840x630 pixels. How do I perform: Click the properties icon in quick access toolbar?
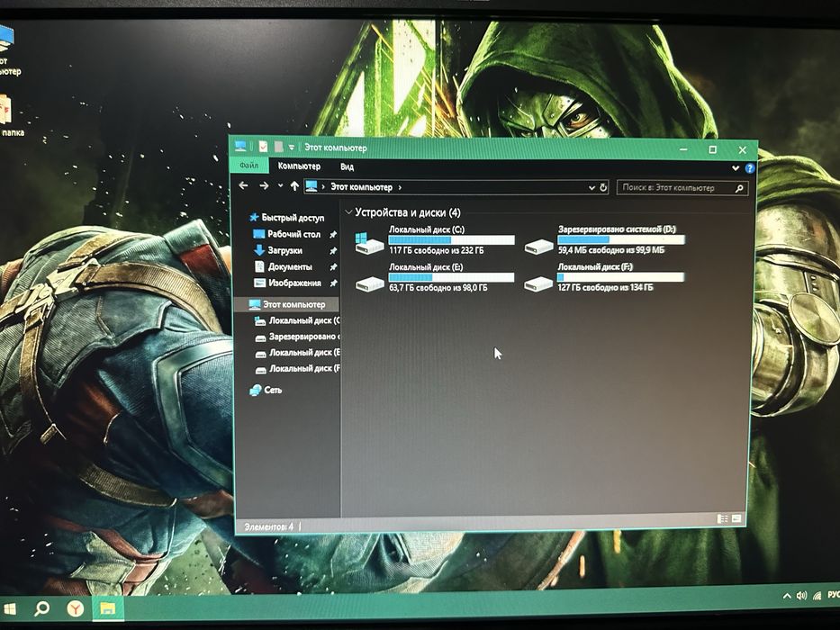pyautogui.click(x=263, y=146)
